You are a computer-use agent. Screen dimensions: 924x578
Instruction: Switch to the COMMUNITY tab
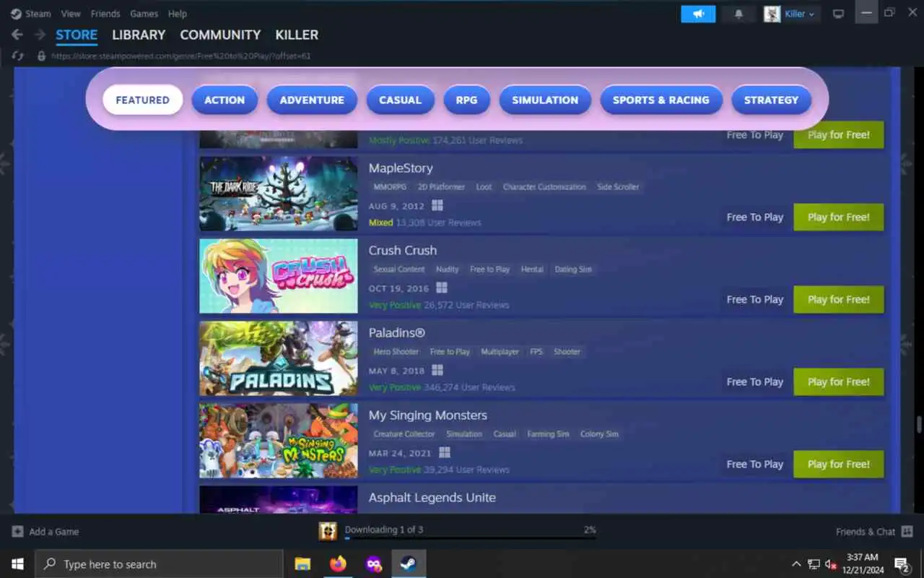pos(220,35)
